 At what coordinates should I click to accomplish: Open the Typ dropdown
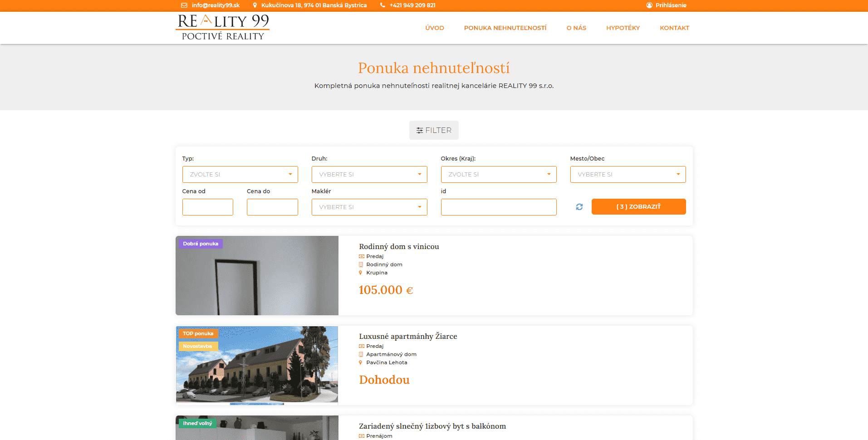pyautogui.click(x=240, y=175)
